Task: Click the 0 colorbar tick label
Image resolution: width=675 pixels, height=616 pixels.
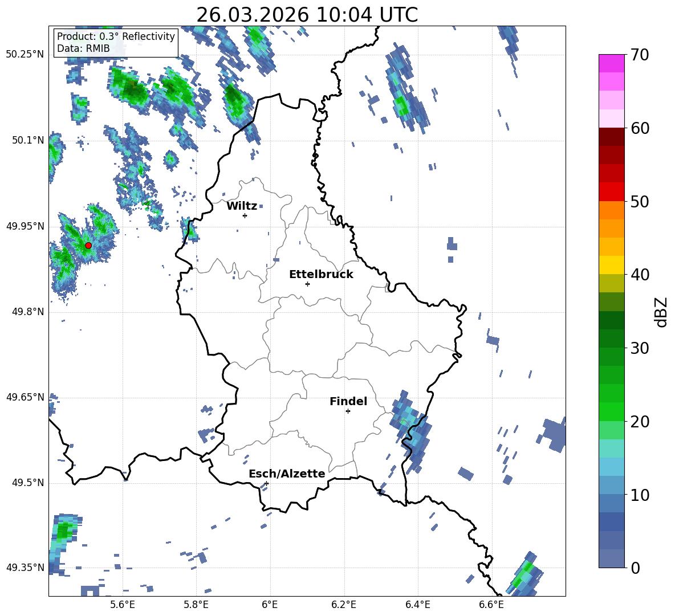Action: (x=635, y=568)
